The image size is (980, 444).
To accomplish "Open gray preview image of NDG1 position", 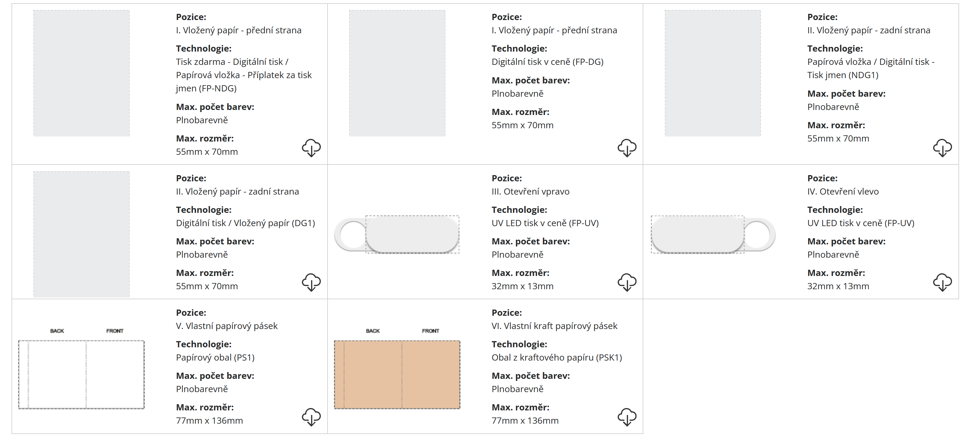I will point(713,73).
